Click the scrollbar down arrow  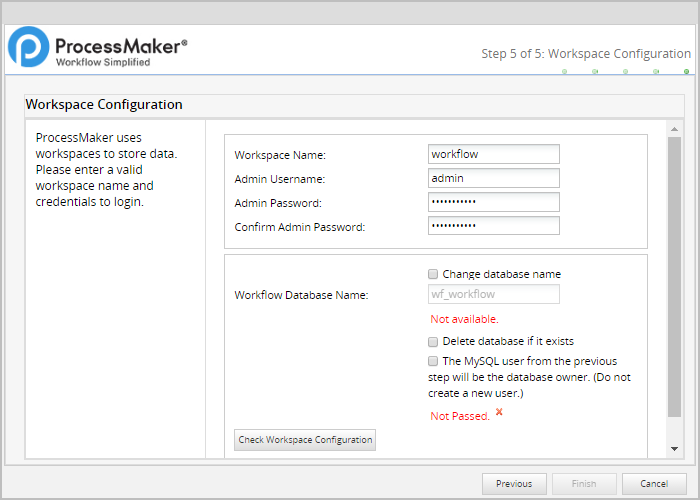coord(674,449)
